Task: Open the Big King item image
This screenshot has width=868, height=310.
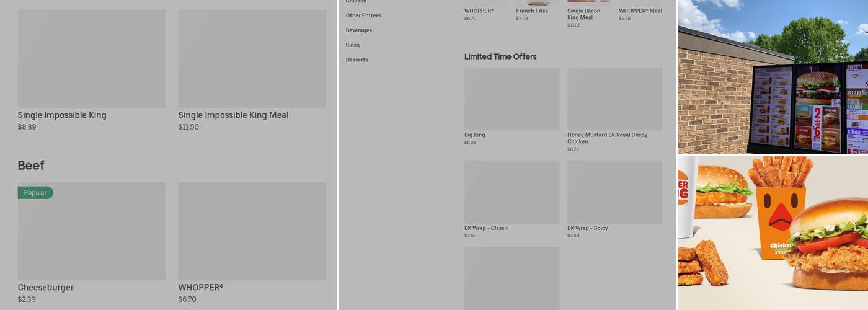Action: (x=511, y=99)
